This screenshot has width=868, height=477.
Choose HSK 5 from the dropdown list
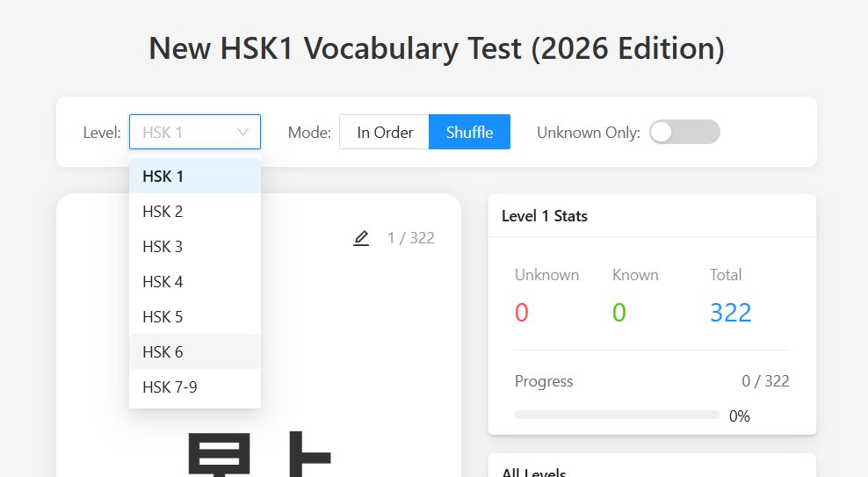tap(195, 316)
